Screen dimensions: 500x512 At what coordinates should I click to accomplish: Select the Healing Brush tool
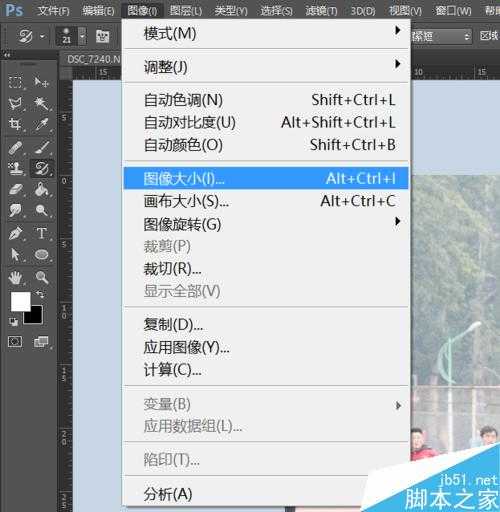coord(15,148)
